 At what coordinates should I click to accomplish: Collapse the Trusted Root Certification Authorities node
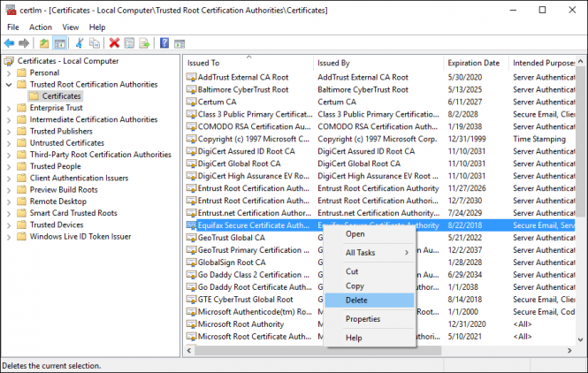point(9,85)
